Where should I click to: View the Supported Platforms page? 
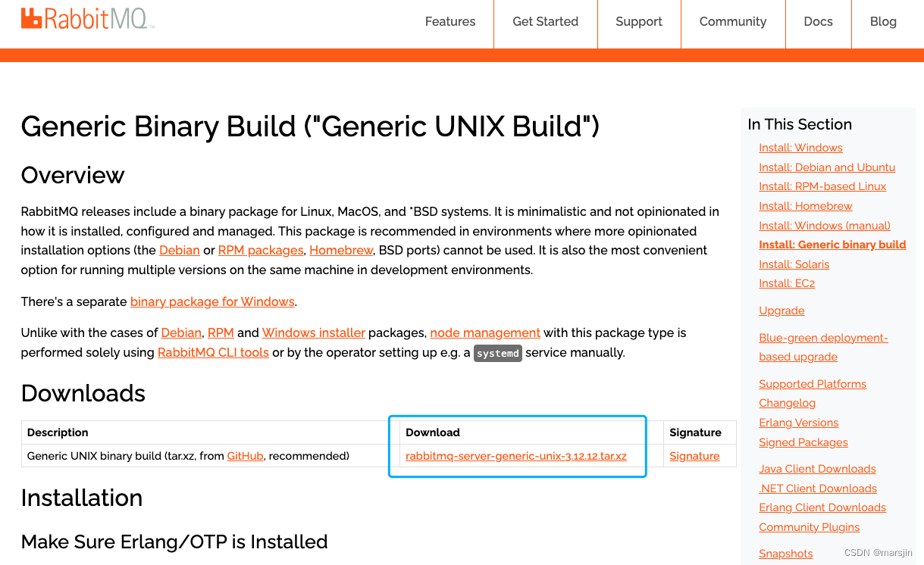click(x=813, y=384)
